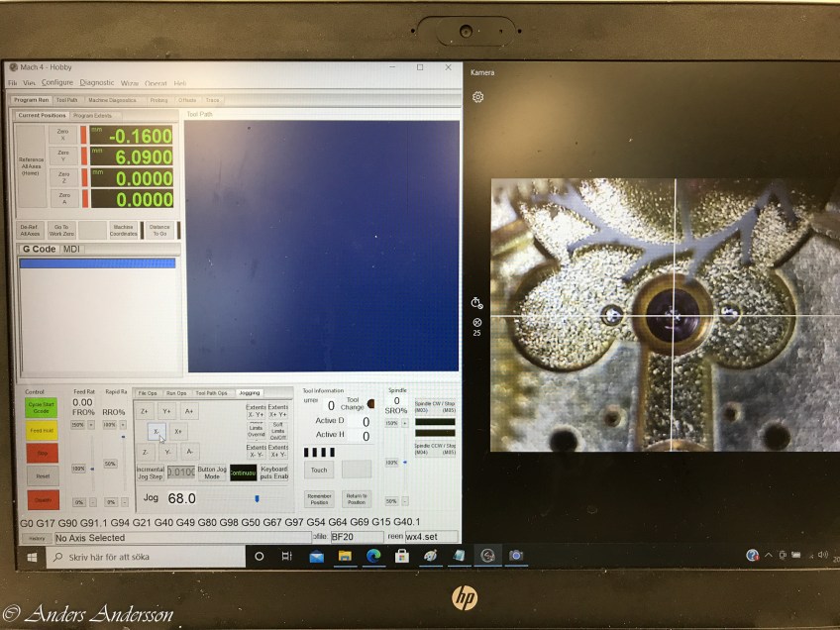
Task: Toggle Machine Coordinates display
Action: pyautogui.click(x=123, y=230)
